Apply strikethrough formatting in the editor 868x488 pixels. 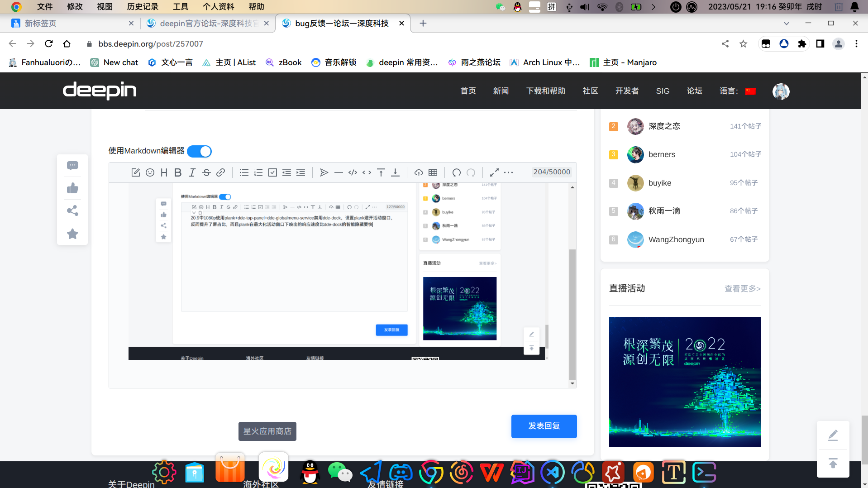coord(206,172)
